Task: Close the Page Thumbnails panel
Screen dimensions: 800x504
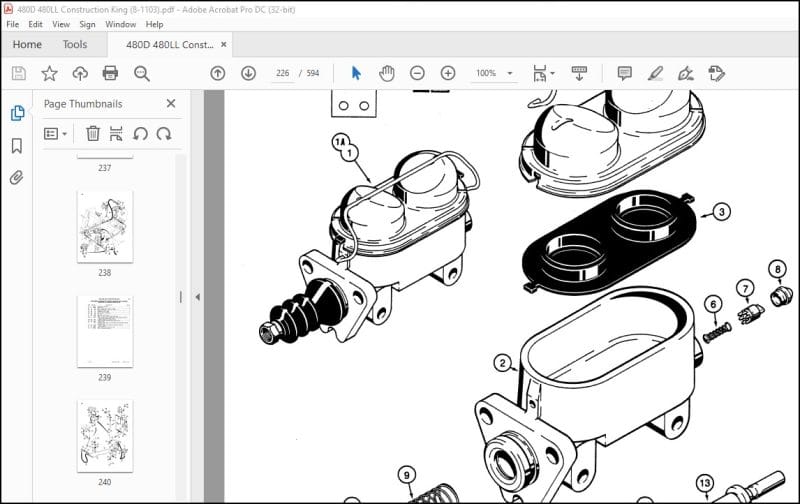Action: 171,103
